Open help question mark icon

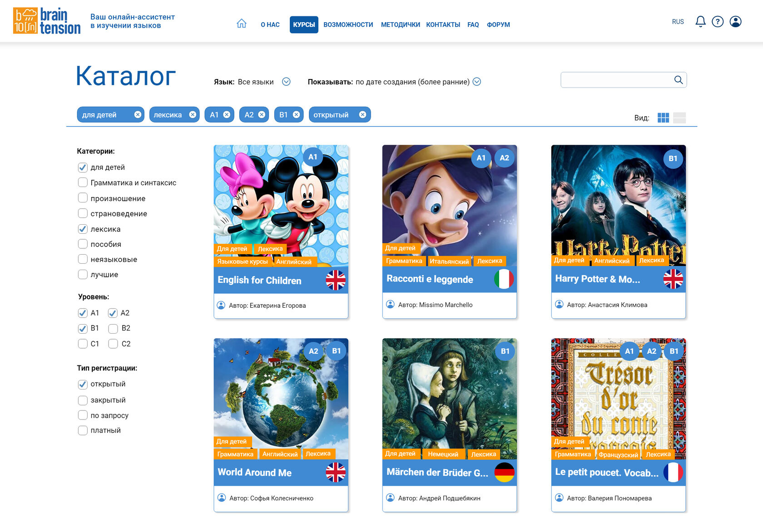(x=718, y=21)
